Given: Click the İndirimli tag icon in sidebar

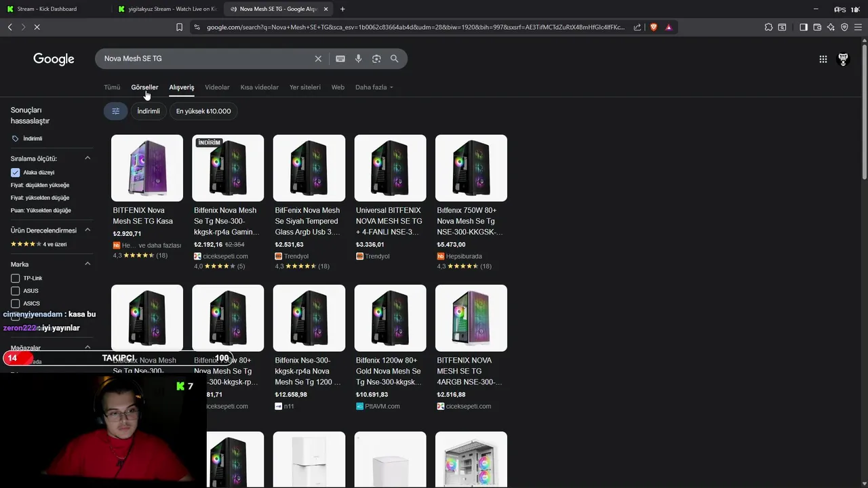Looking at the screenshot, I should click(x=16, y=138).
